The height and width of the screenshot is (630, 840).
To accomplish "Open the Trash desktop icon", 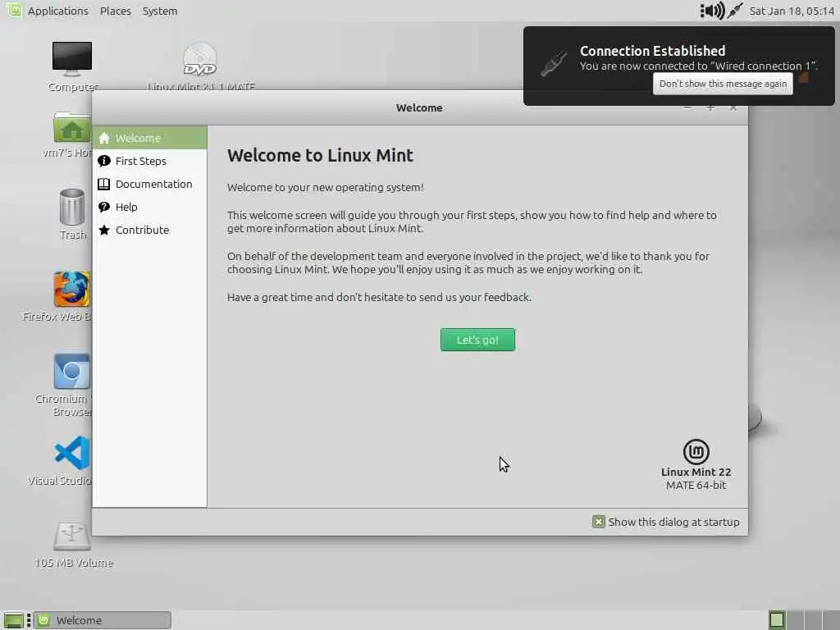I will click(x=72, y=208).
